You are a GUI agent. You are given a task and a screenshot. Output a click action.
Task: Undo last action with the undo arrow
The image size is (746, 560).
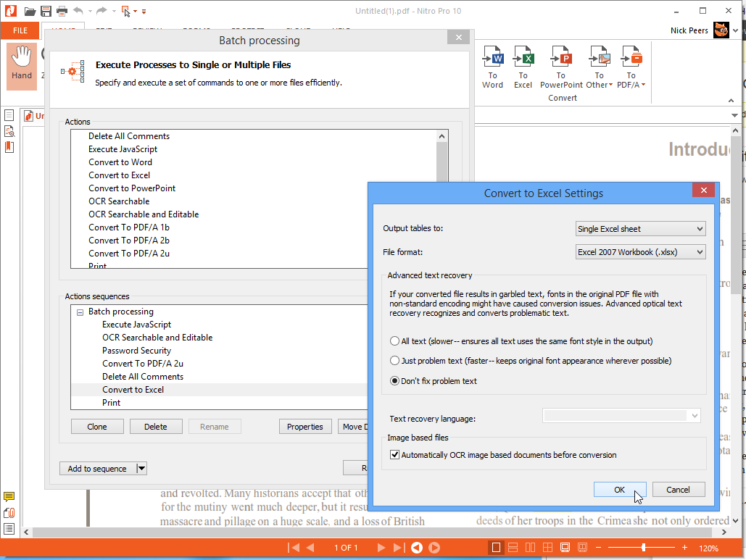pyautogui.click(x=78, y=11)
